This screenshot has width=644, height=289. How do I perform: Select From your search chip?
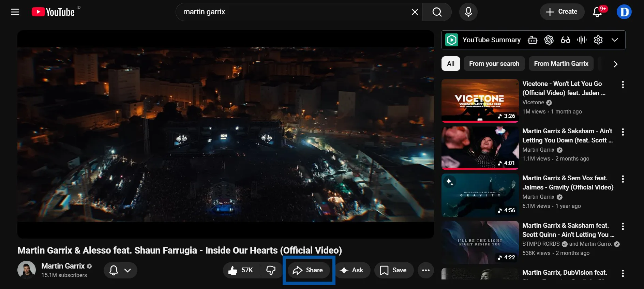click(494, 64)
